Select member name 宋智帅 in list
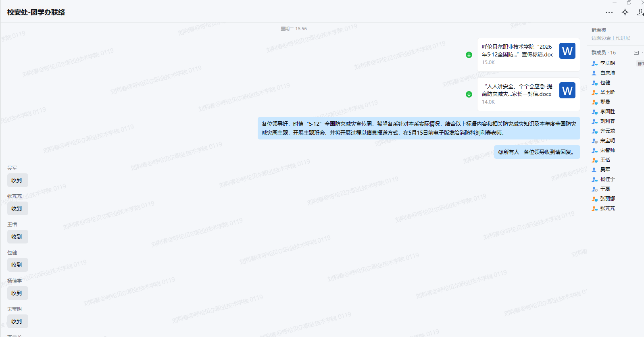This screenshot has width=644, height=337. coord(608,150)
